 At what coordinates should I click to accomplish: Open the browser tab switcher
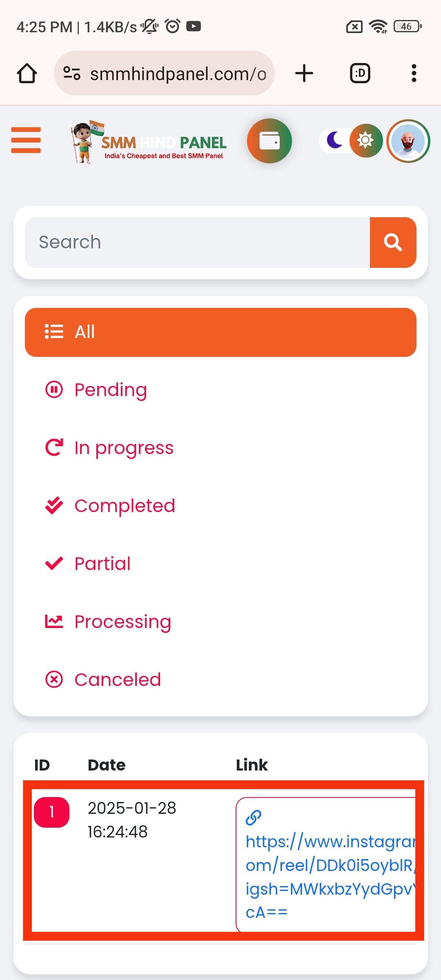(x=360, y=73)
